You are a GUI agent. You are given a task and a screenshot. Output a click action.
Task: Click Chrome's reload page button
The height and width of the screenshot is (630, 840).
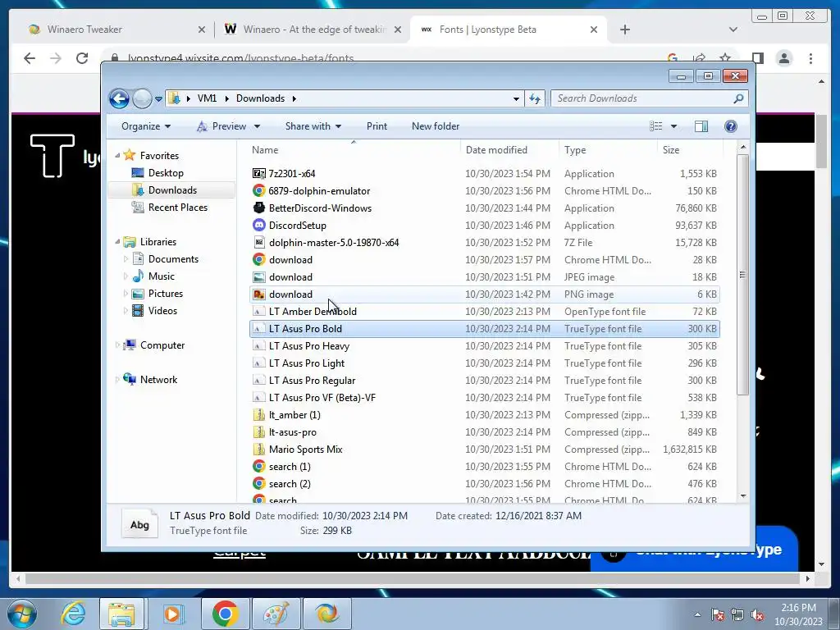82,58
